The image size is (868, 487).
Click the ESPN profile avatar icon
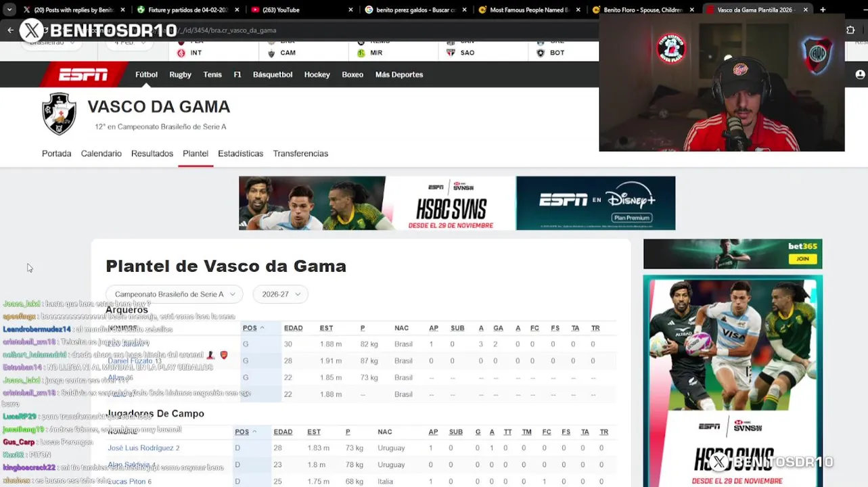click(860, 74)
